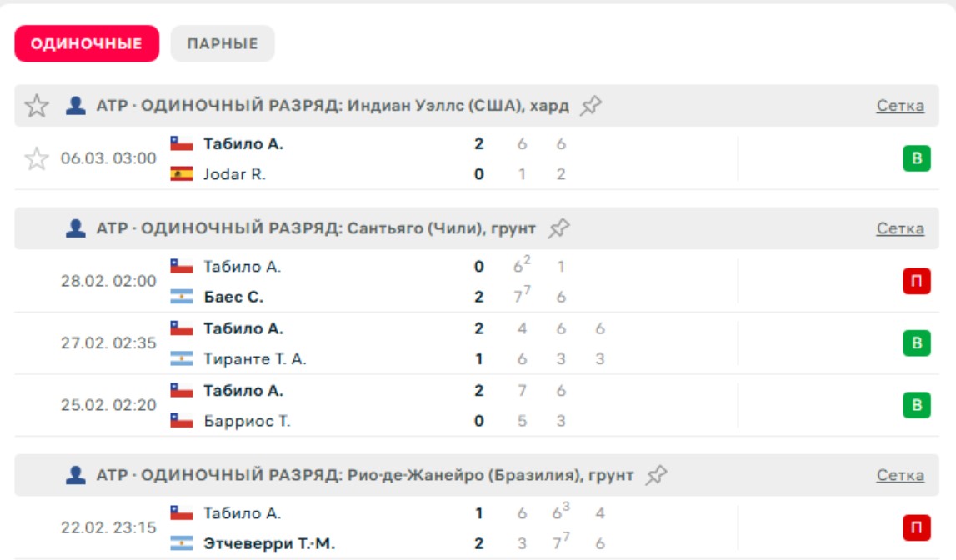This screenshot has width=956, height=560.
Task: Open the Табило vs Этчеверри match
Action: point(375,528)
